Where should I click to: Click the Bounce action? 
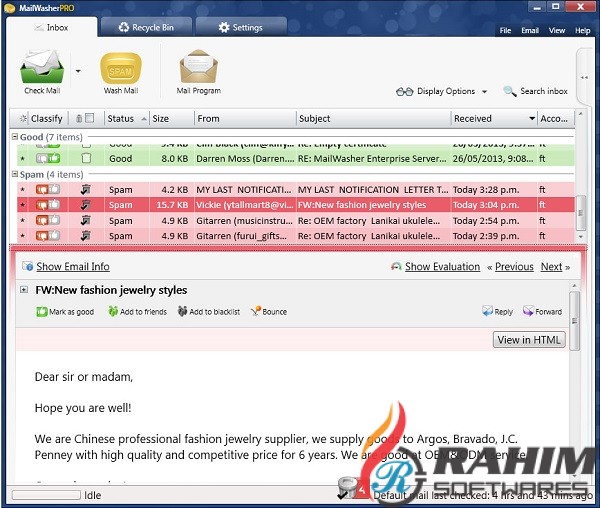(269, 312)
